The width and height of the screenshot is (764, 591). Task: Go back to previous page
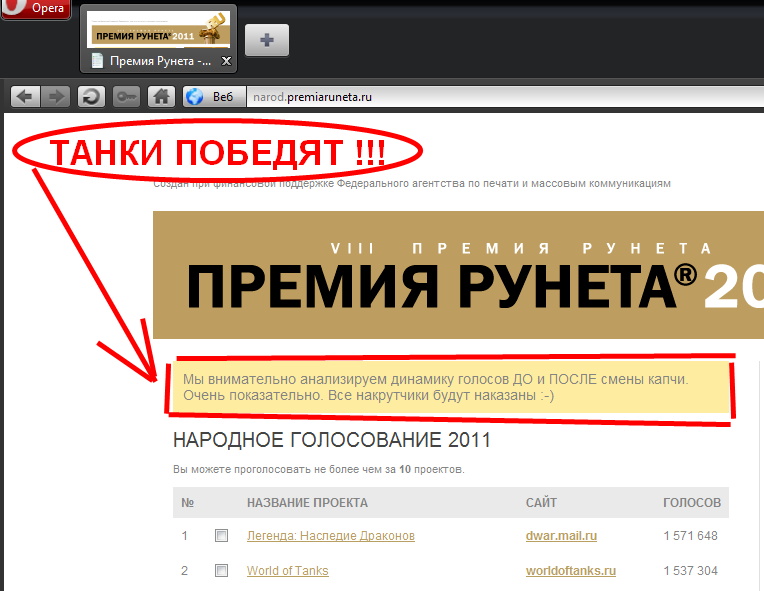(x=25, y=96)
